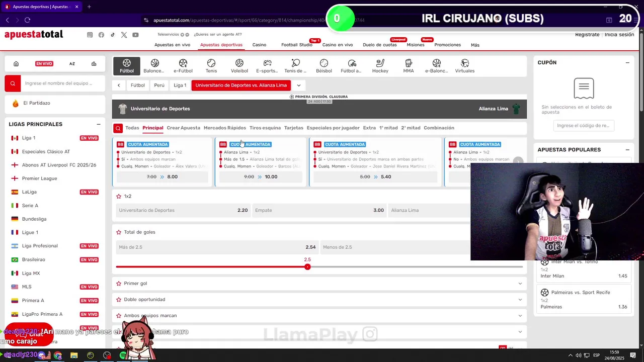Select the Fútbol americano helmet icon
Screen dimensions: 644x362
352,66
